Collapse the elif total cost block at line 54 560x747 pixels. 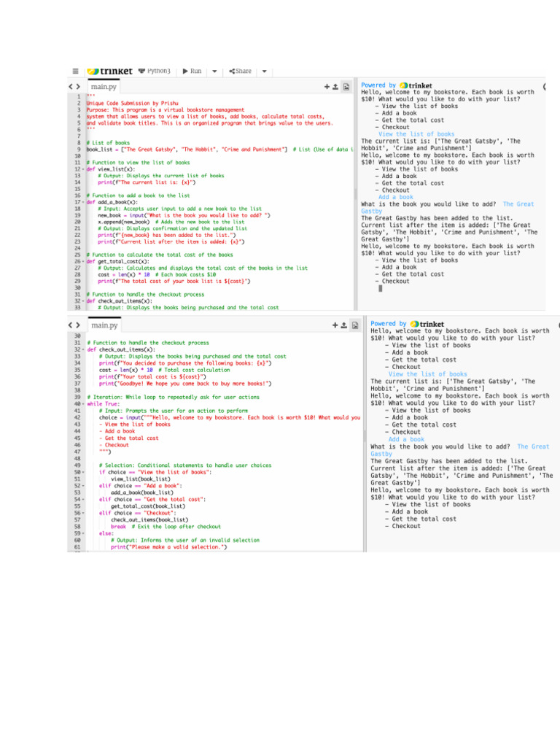[83, 499]
